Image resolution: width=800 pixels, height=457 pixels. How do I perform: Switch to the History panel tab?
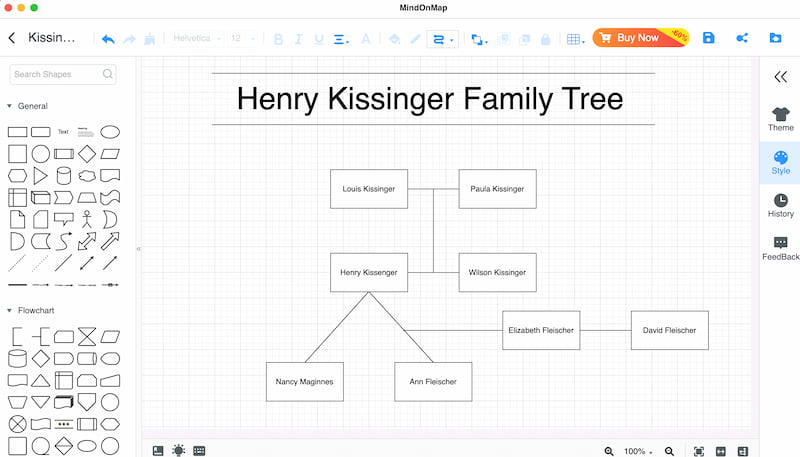tap(780, 205)
